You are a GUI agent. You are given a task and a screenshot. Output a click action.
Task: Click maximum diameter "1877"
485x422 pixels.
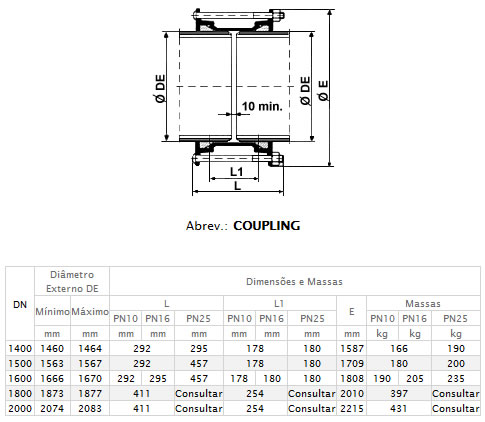tap(90, 394)
